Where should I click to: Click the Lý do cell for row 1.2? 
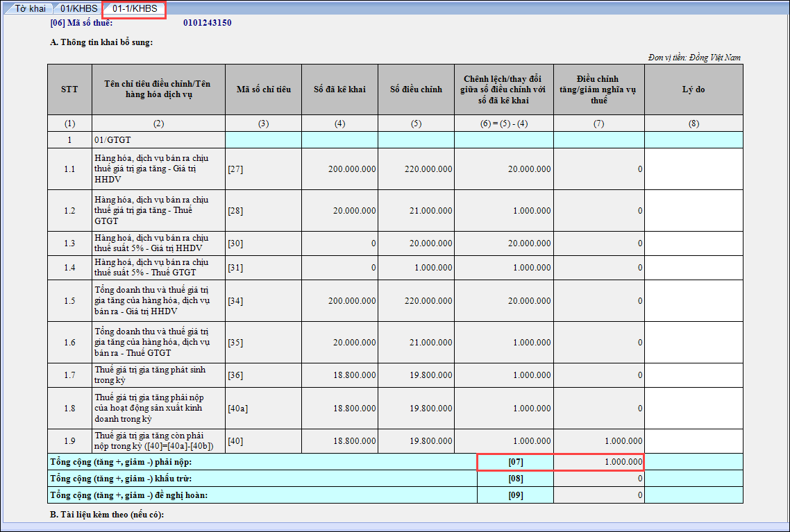coord(693,210)
